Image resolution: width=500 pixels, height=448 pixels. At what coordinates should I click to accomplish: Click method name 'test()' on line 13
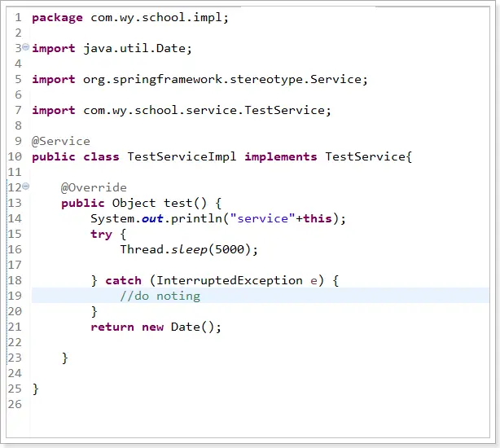tap(186, 203)
